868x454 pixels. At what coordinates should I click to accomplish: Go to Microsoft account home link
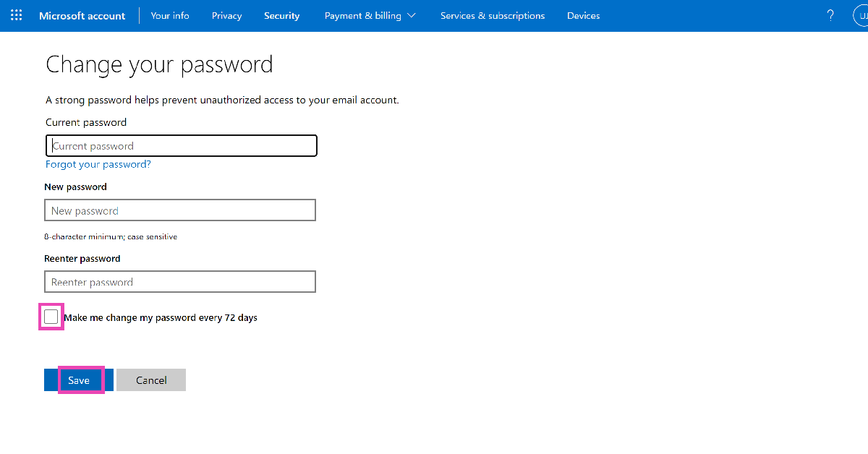[x=82, y=16]
